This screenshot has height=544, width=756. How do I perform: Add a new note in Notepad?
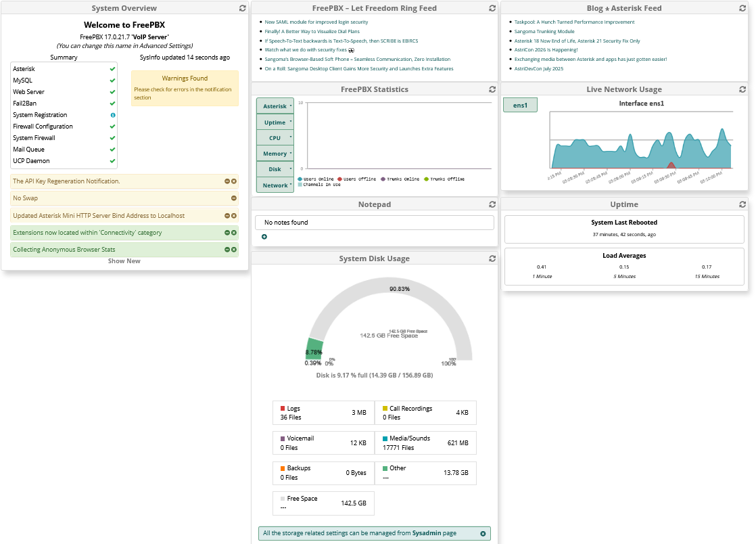pos(264,237)
